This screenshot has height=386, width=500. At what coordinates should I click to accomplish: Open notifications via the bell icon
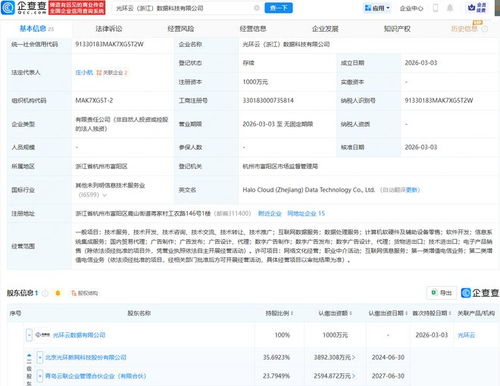pyautogui.click(x=450, y=8)
